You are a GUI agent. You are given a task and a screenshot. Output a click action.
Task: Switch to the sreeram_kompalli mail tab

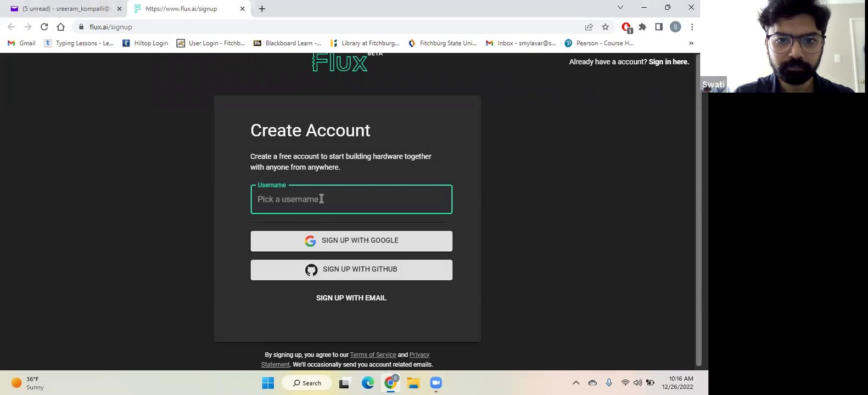[64, 9]
